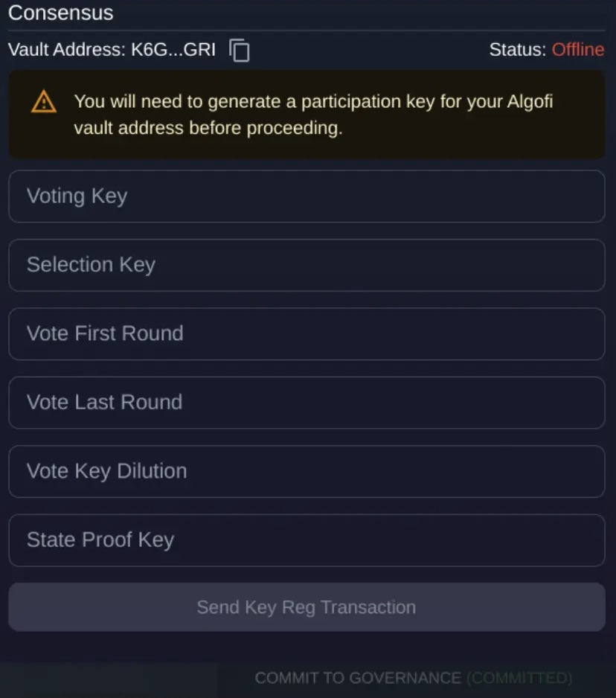Activate the Vote Last Round input
This screenshot has width=616, height=698.
[x=307, y=403]
